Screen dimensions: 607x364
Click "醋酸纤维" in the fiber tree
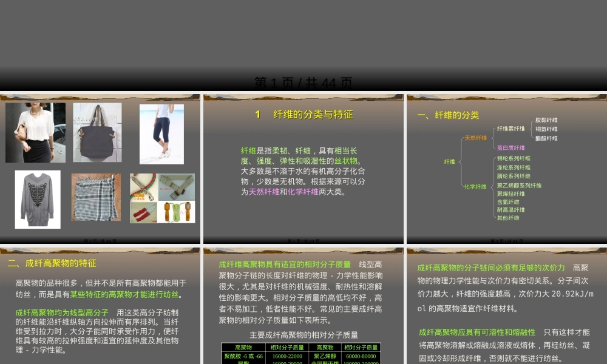(x=546, y=138)
